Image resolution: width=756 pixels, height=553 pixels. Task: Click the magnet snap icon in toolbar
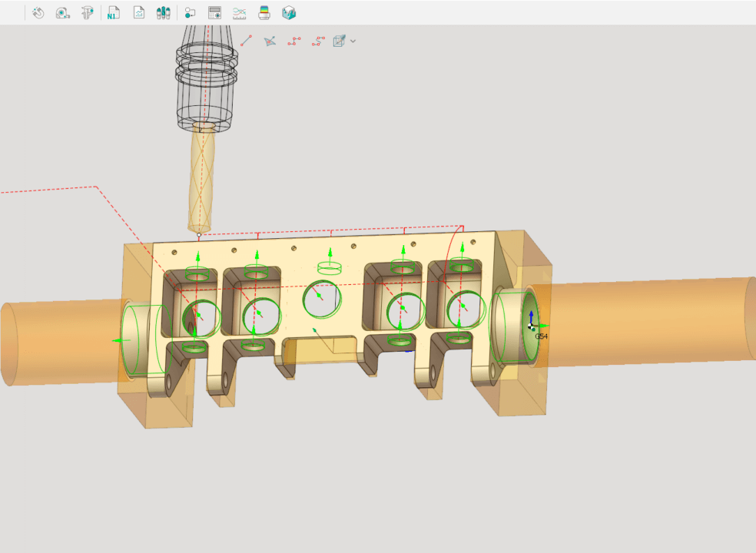coord(38,13)
